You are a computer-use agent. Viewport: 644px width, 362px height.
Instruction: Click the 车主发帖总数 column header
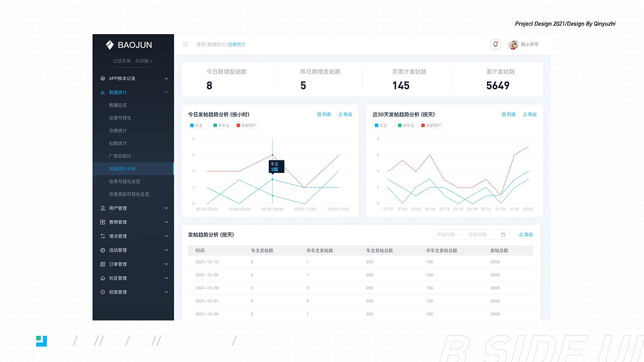coord(379,250)
